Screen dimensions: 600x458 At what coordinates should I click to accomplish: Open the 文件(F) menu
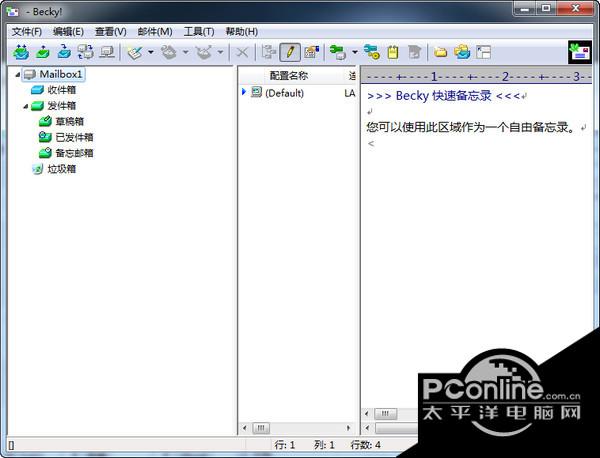click(26, 31)
